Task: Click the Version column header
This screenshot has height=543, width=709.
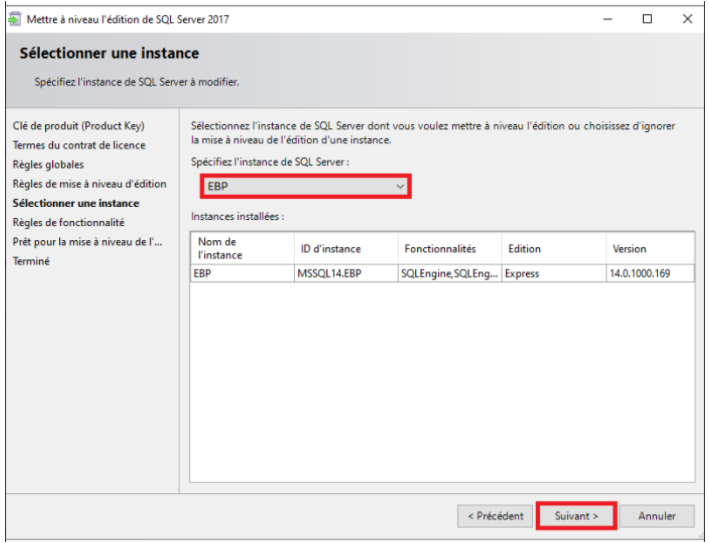Action: click(650, 248)
